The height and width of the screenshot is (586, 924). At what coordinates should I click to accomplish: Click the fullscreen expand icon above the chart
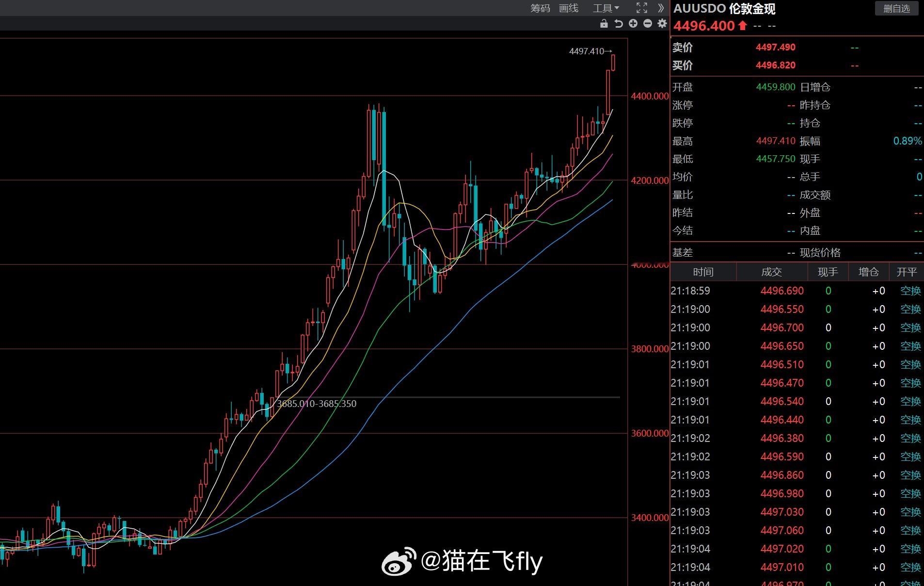click(x=642, y=8)
